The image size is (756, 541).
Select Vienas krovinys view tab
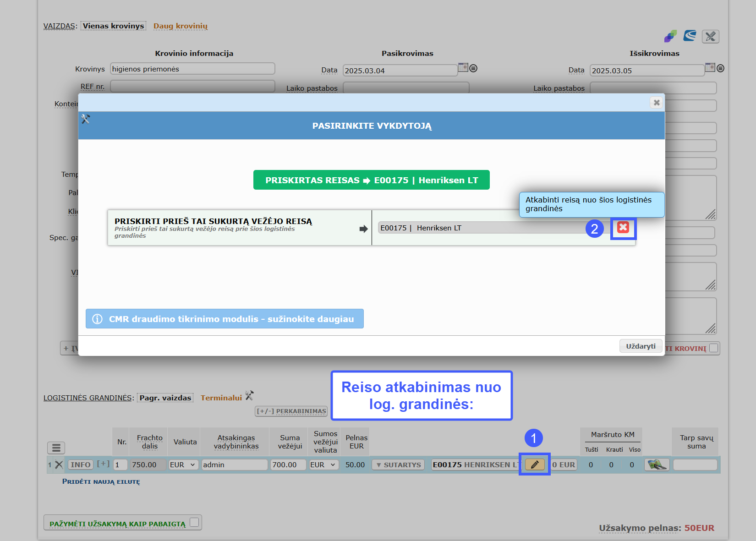pyautogui.click(x=113, y=26)
